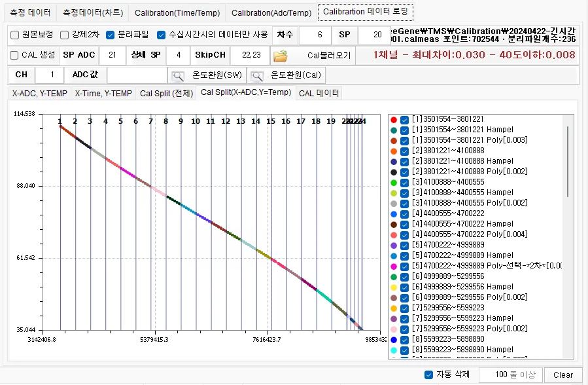588x385 pixels.
Task: Click the X-axis label 5379415.3
Action: (x=154, y=340)
